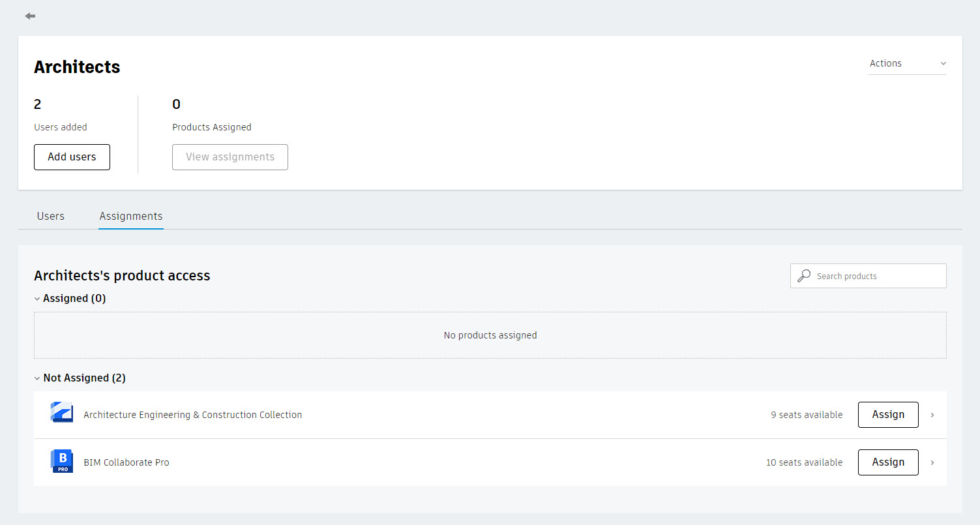The height and width of the screenshot is (525, 980).
Task: Expand details chevron for BIM Collaborate Pro
Action: 932,462
